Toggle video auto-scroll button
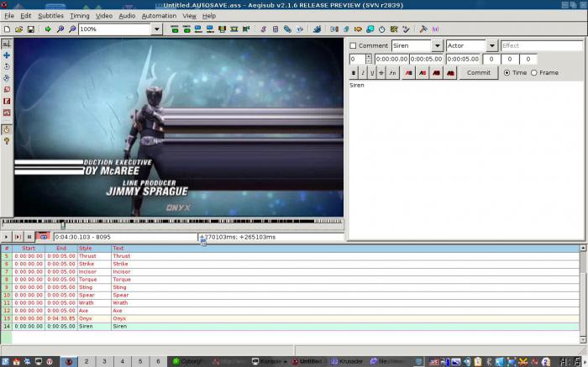The image size is (588, 367). [43, 237]
